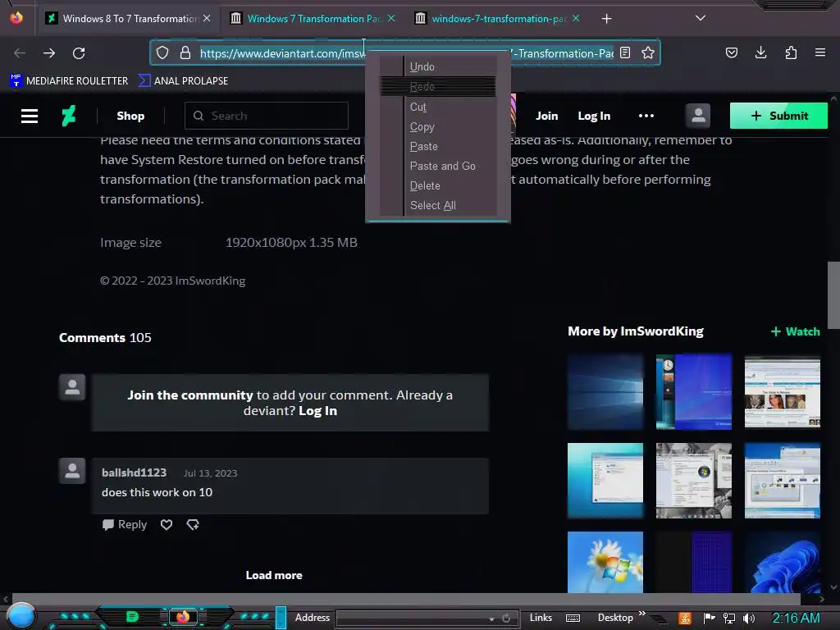Click Log In in the DeviantArt header
Screen dimensions: 840x630
pyautogui.click(x=594, y=116)
